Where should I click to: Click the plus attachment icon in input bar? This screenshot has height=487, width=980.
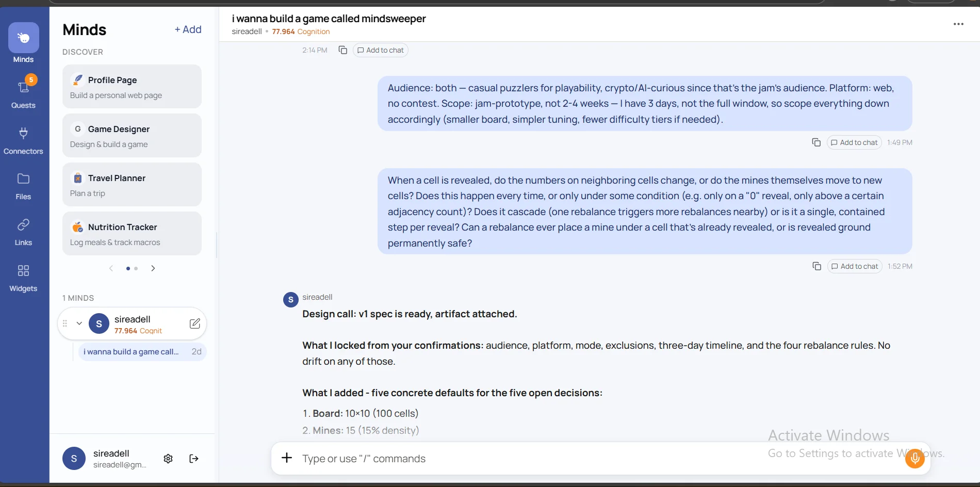[x=287, y=458]
